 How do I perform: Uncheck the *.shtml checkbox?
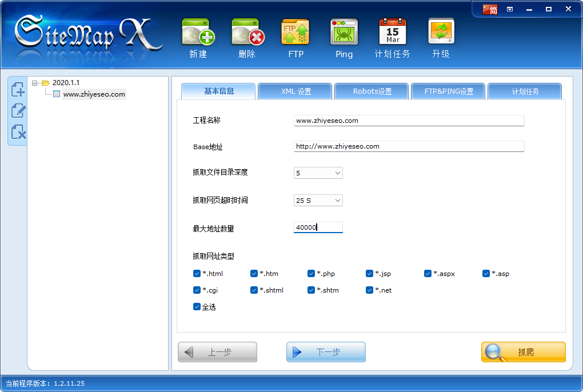[x=254, y=290]
